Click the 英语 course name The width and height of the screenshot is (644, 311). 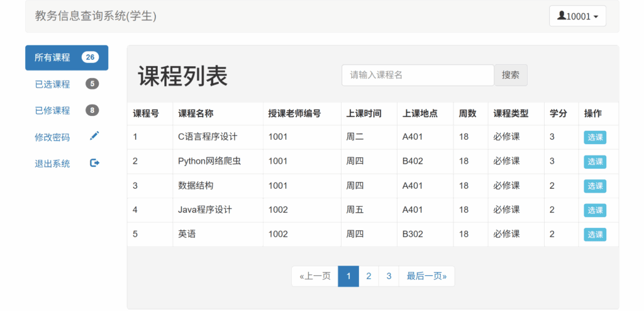point(187,234)
